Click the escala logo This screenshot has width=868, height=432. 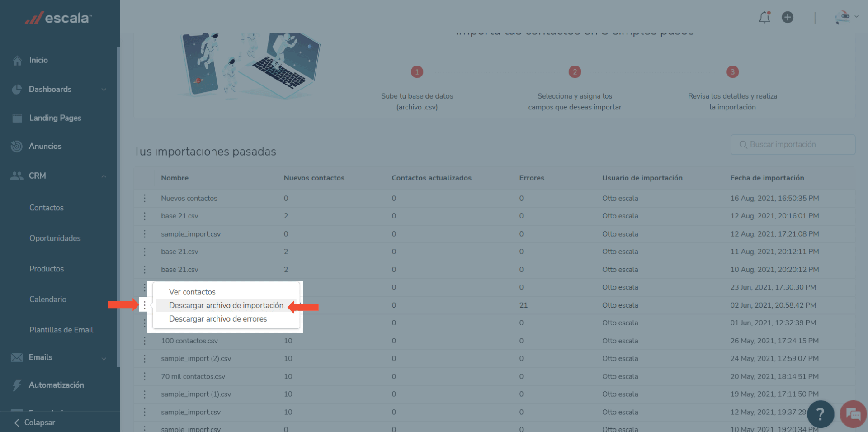[59, 18]
